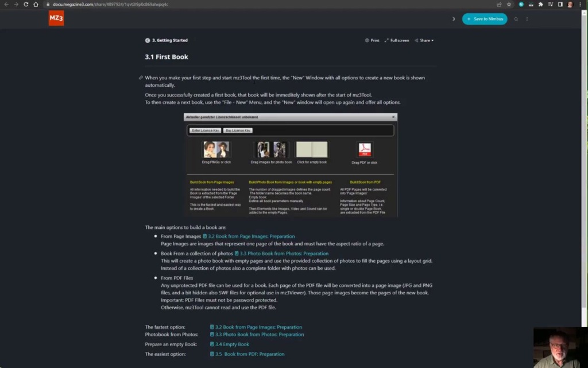This screenshot has width=588, height=368.
Task: Click the New window screenshot image
Action: tap(291, 165)
